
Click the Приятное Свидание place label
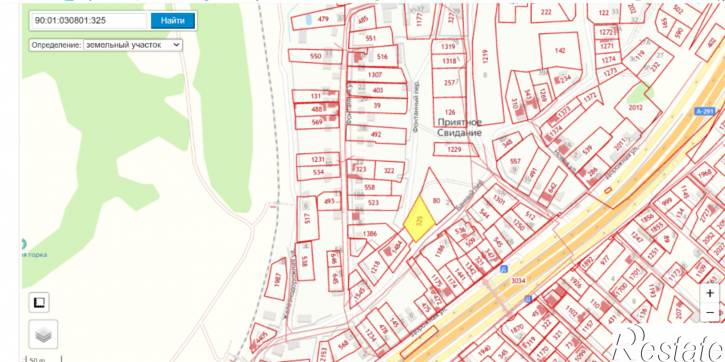tap(460, 127)
